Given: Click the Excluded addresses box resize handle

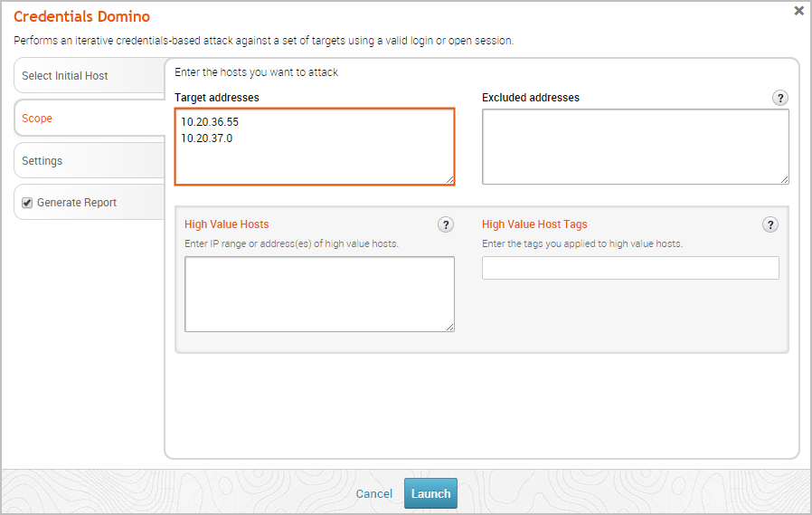Looking at the screenshot, I should [x=784, y=179].
